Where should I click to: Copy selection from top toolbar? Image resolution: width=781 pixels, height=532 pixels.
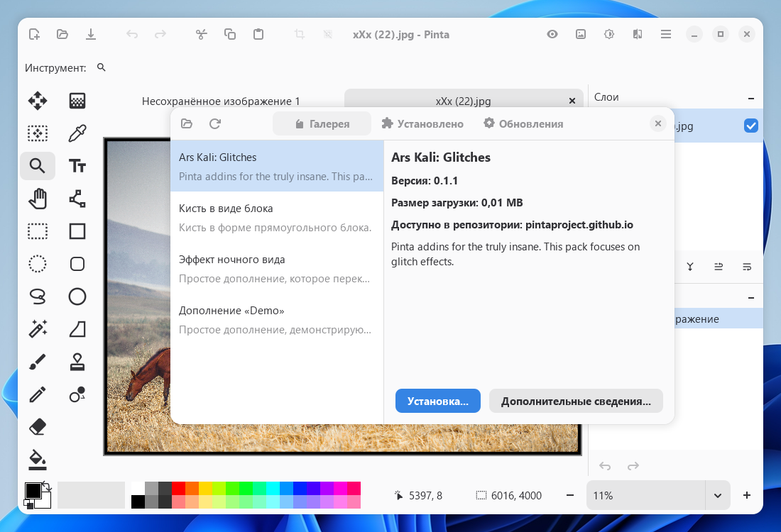[x=229, y=34]
